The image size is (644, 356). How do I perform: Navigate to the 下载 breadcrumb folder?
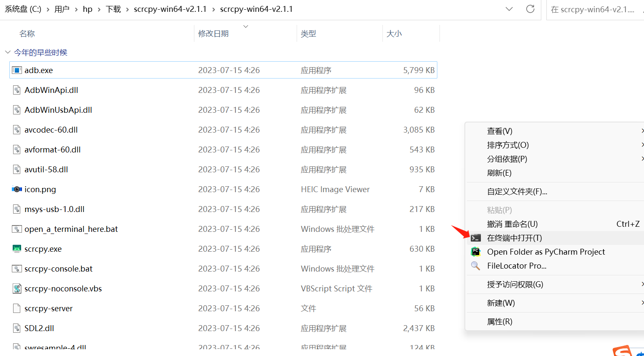pos(113,8)
